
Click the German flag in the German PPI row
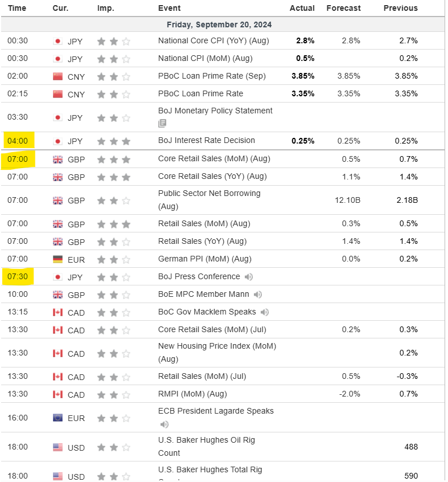(57, 259)
